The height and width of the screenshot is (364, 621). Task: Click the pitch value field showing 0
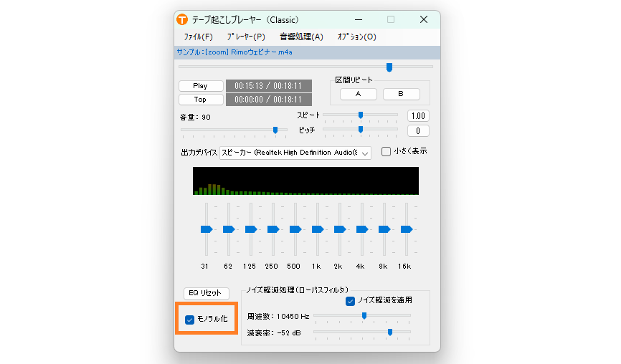point(418,130)
